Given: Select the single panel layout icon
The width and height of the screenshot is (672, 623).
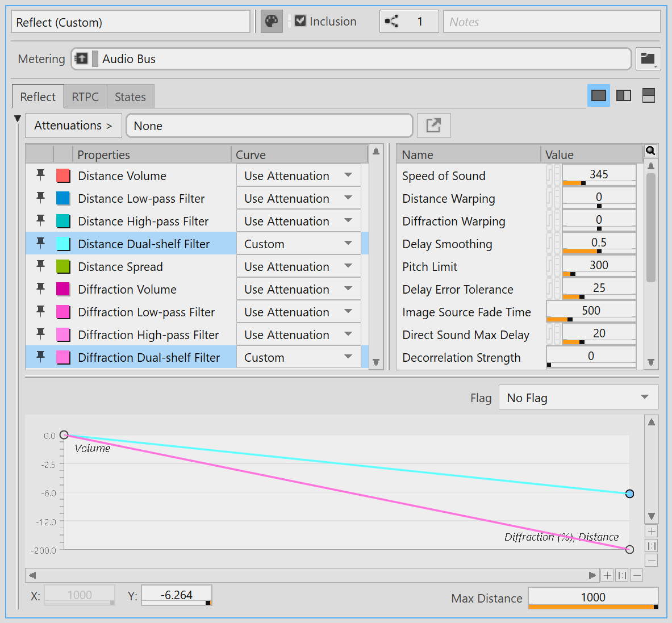Looking at the screenshot, I should (x=599, y=95).
